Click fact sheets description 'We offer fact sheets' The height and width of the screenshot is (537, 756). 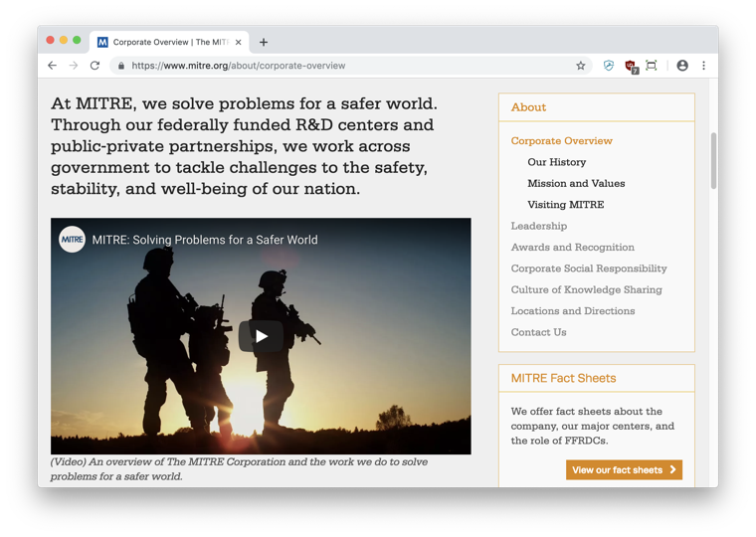coord(593,427)
